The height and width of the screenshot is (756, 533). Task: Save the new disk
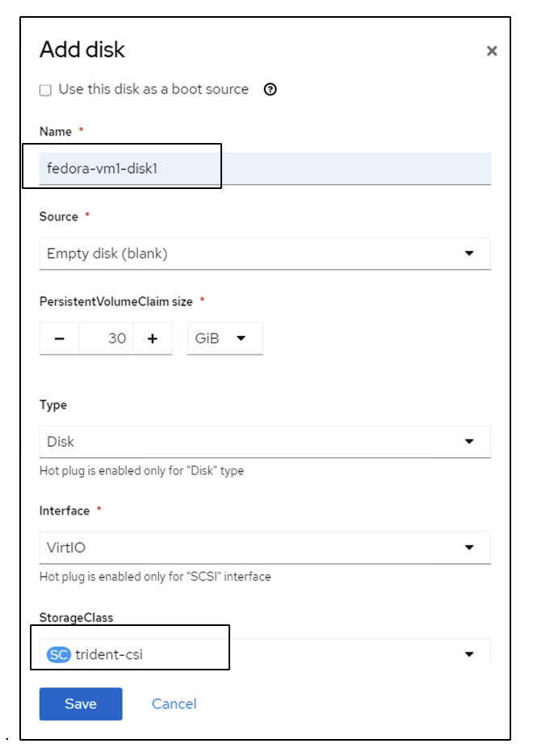coord(81,703)
